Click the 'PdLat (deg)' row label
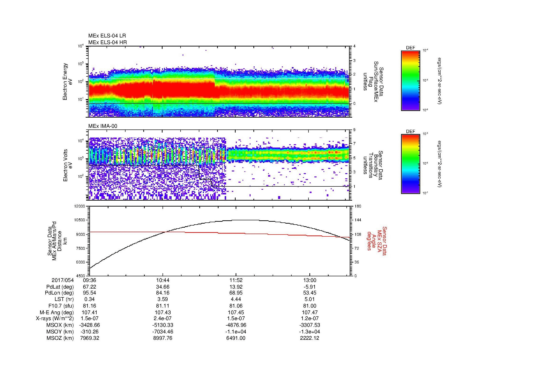The width and height of the screenshot is (555, 392). pos(60,287)
